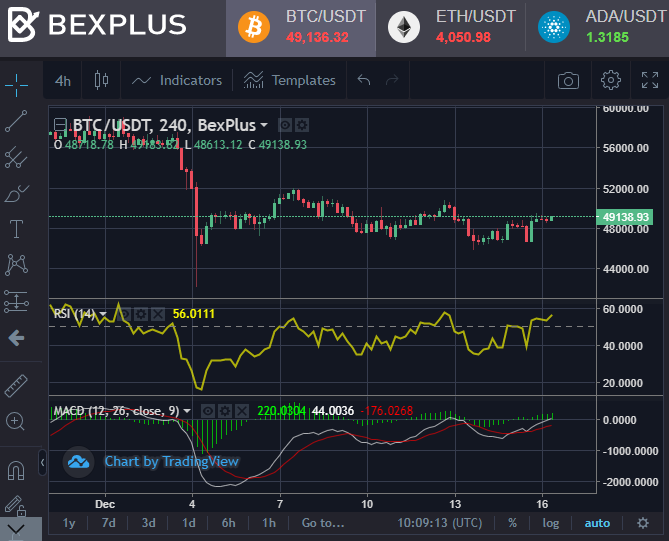Set the range to 1d
669x541 pixels.
[189, 523]
